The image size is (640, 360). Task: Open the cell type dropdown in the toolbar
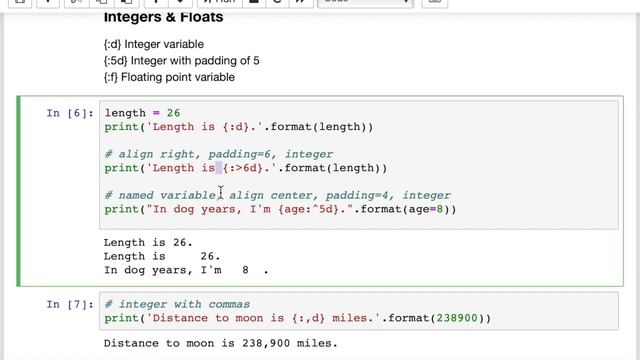point(366,2)
